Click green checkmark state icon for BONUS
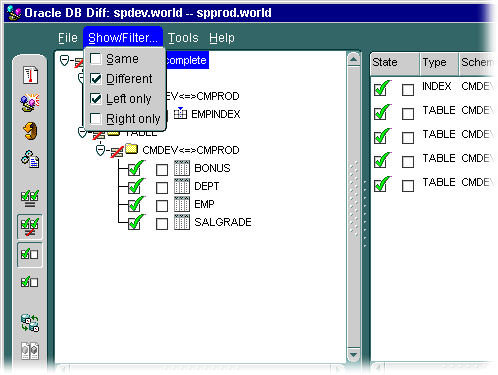This screenshot has height=375, width=498. pyautogui.click(x=137, y=168)
